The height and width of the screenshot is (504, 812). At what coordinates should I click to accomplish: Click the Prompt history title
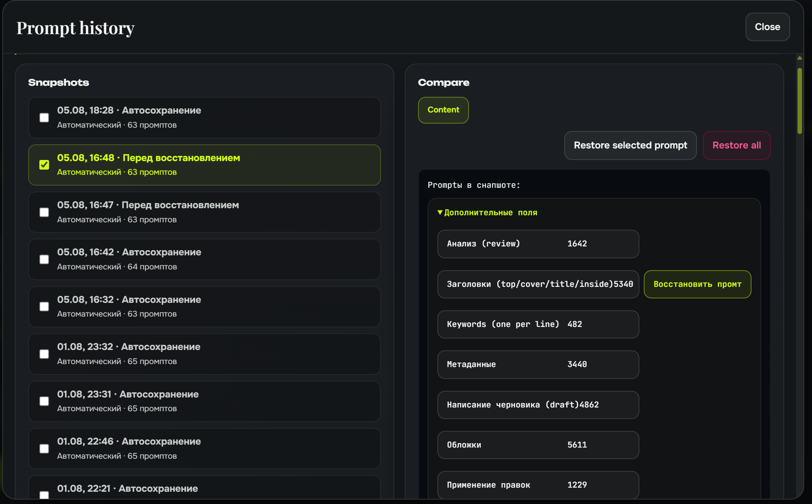(75, 28)
